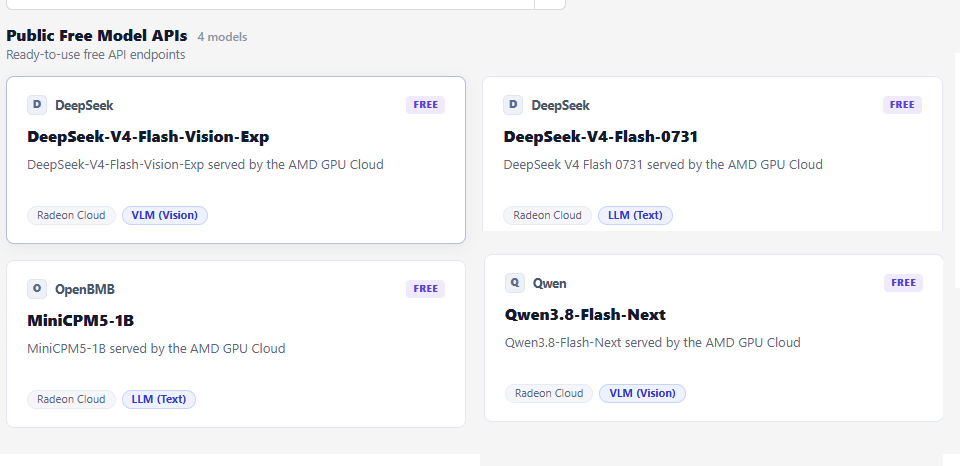
Task: Click DeepSeek provider name on Vision-Exp card
Action: tap(84, 105)
